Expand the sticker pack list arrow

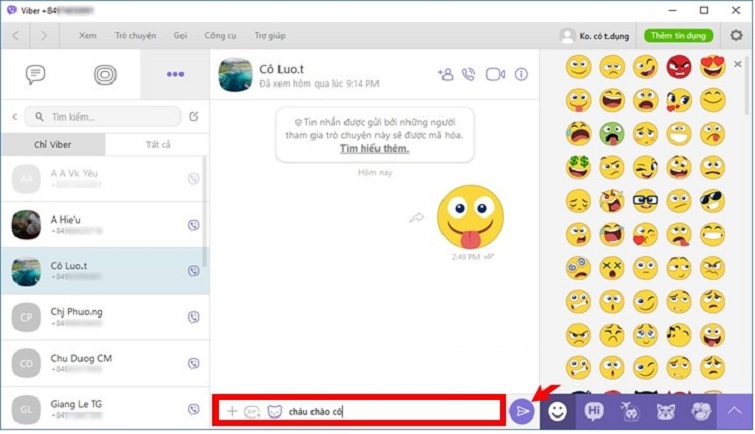coord(735,410)
